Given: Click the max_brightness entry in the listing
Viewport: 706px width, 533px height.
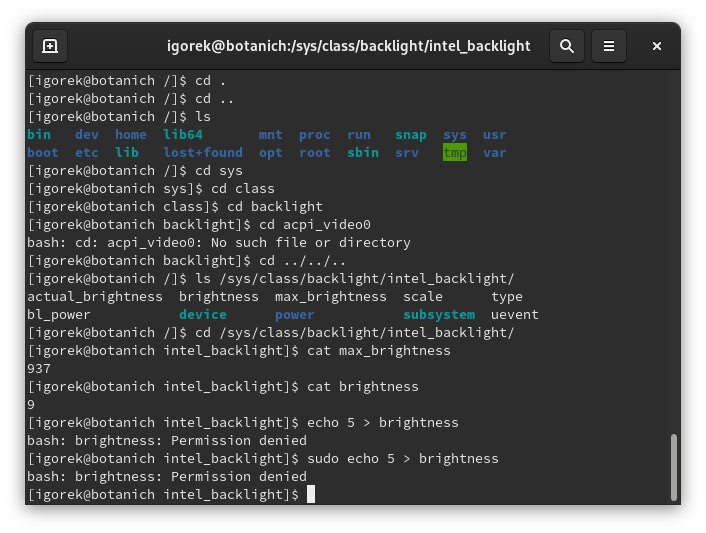Looking at the screenshot, I should 330,297.
